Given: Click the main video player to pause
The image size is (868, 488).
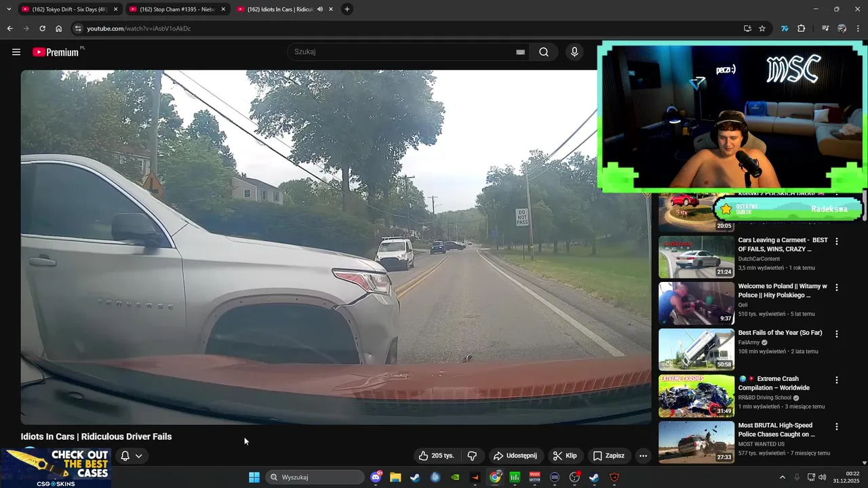Looking at the screenshot, I should coord(336,247).
